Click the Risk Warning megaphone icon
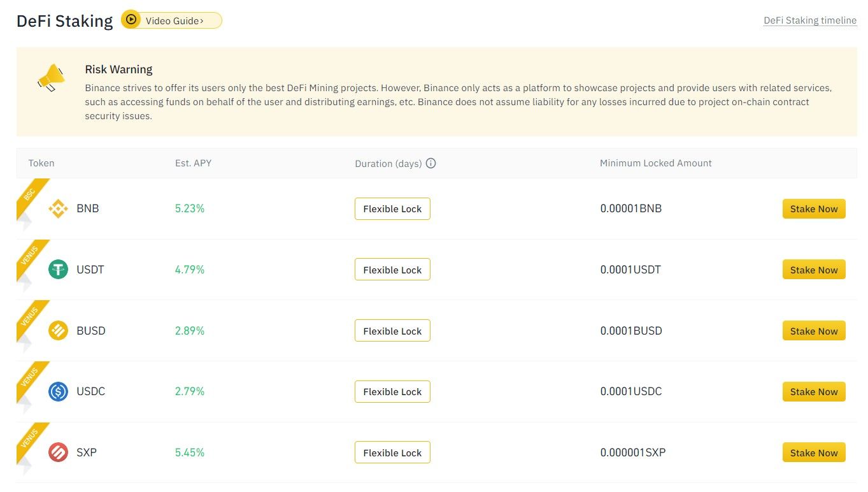The height and width of the screenshot is (492, 868). [x=52, y=78]
